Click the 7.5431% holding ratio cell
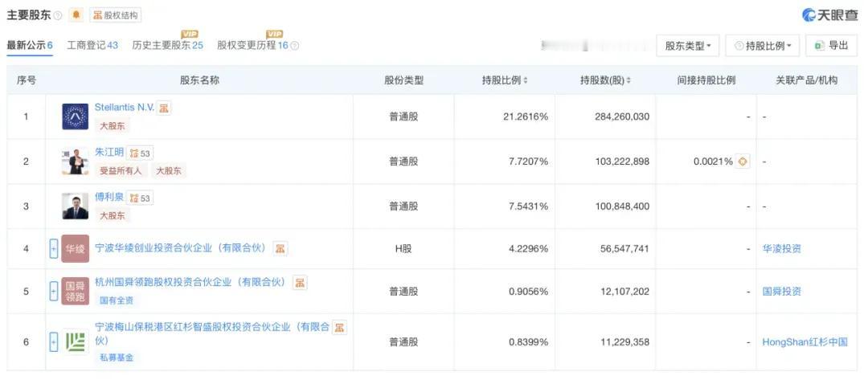 pyautogui.click(x=528, y=206)
